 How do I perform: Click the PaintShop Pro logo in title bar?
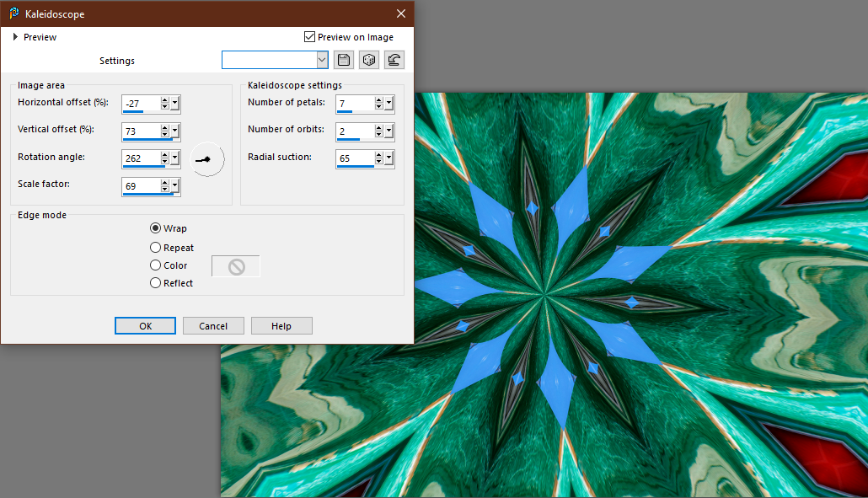(13, 13)
